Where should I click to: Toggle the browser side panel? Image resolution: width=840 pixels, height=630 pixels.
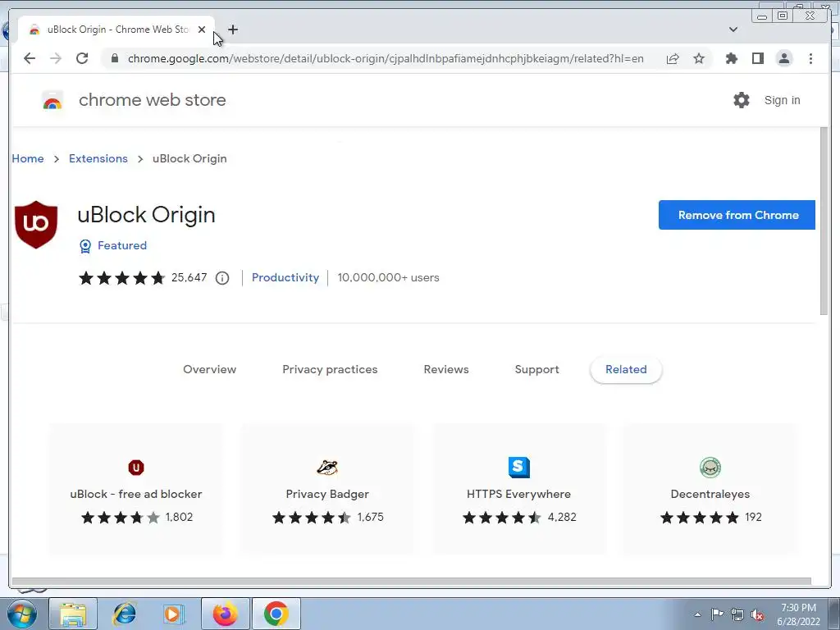757,58
